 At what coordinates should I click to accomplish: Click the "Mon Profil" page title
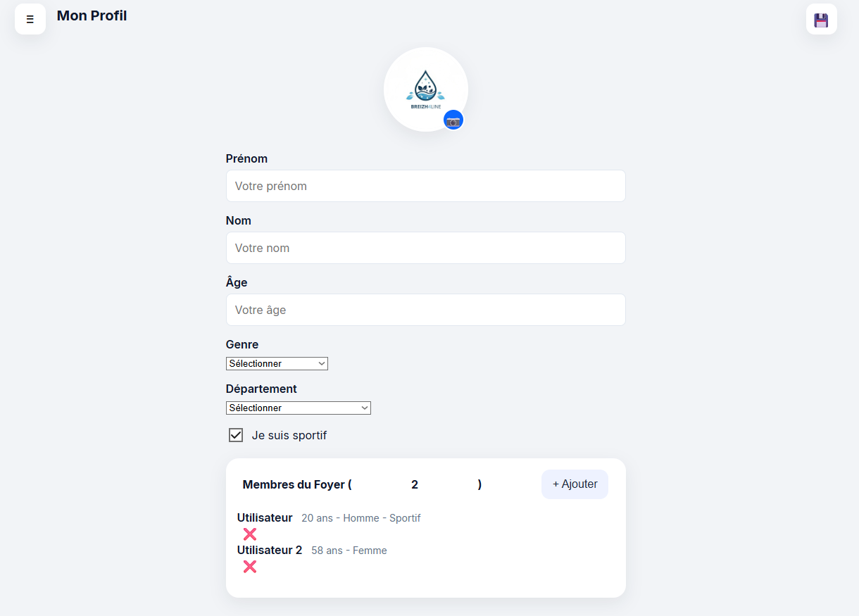pyautogui.click(x=92, y=16)
